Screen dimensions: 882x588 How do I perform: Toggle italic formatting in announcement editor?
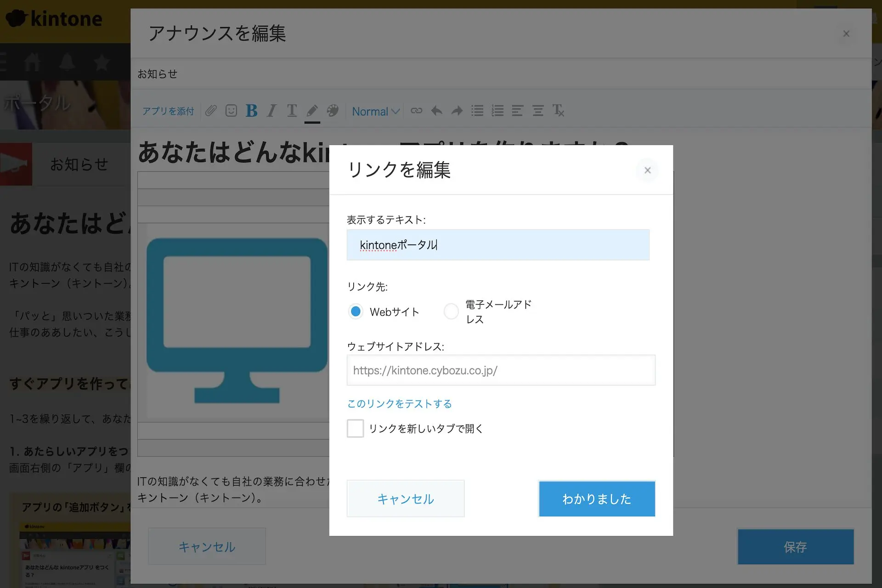[x=271, y=111]
